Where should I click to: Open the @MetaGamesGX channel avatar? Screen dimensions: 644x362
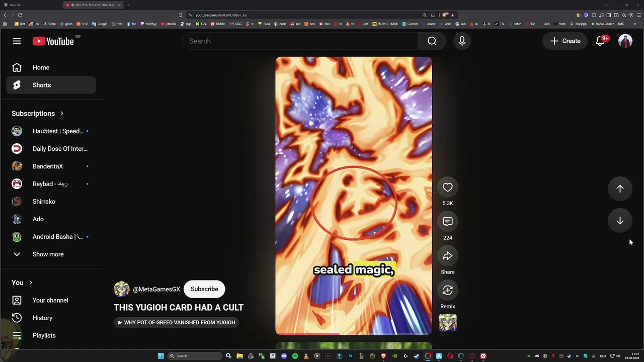122,289
